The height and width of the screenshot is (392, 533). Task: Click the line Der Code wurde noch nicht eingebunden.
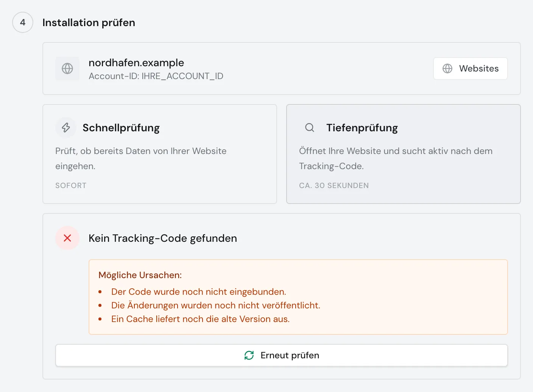click(x=199, y=292)
